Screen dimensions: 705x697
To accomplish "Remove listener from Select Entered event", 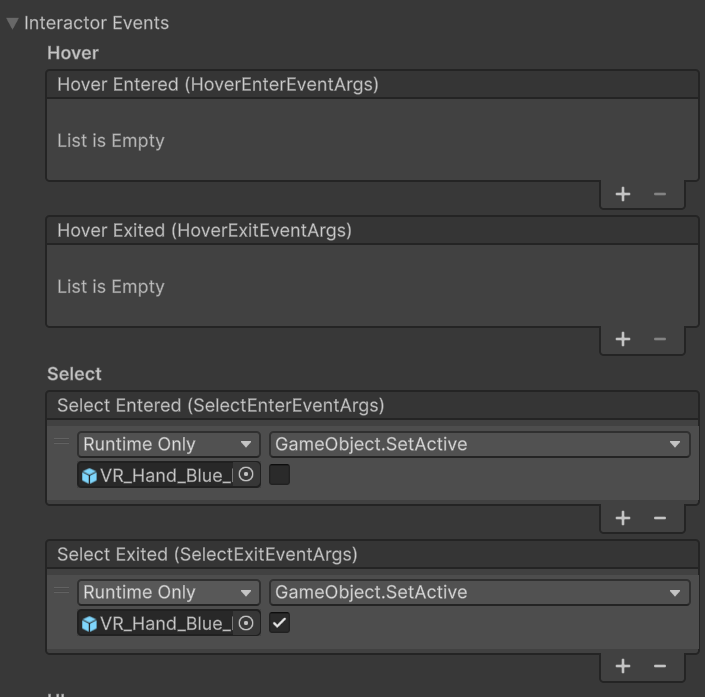I will point(659,518).
